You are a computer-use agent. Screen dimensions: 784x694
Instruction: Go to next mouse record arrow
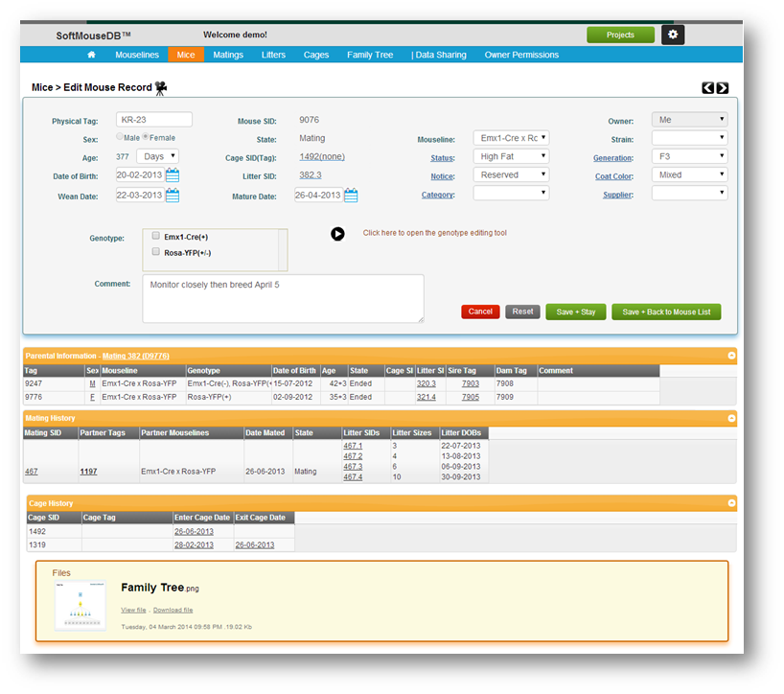pyautogui.click(x=723, y=88)
